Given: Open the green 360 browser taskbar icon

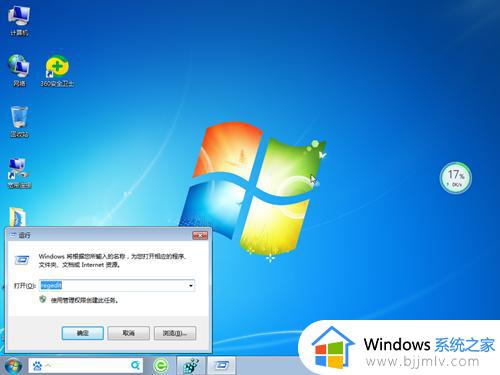Looking at the screenshot, I should tap(161, 366).
